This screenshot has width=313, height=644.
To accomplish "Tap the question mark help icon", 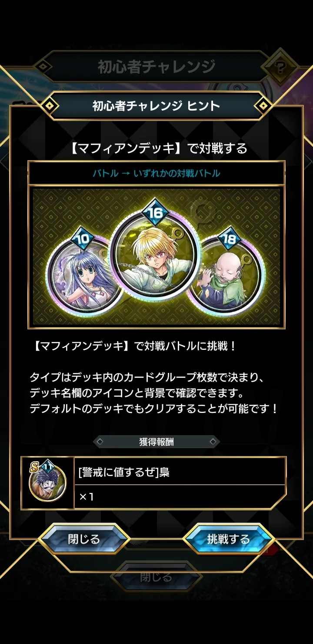I will pyautogui.click(x=280, y=68).
